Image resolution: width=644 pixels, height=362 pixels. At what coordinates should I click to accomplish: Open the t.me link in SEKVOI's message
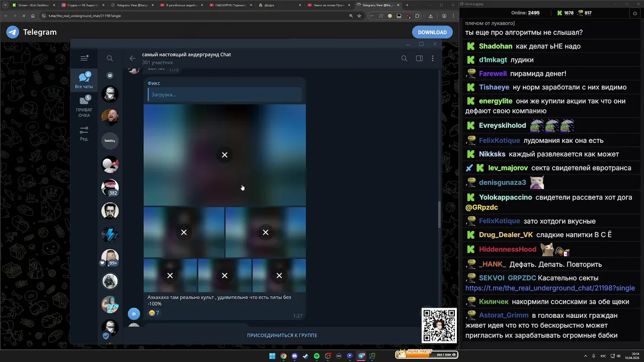pyautogui.click(x=550, y=288)
